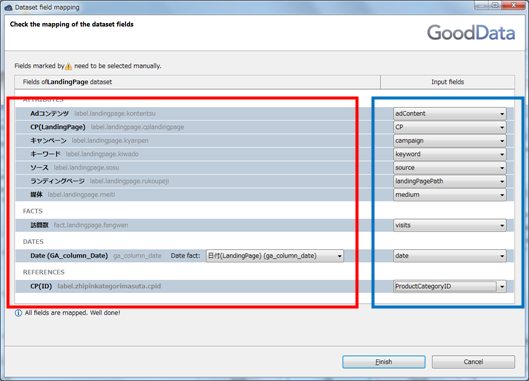This screenshot has width=529, height=381.
Task: Click the Finish button
Action: [384, 362]
